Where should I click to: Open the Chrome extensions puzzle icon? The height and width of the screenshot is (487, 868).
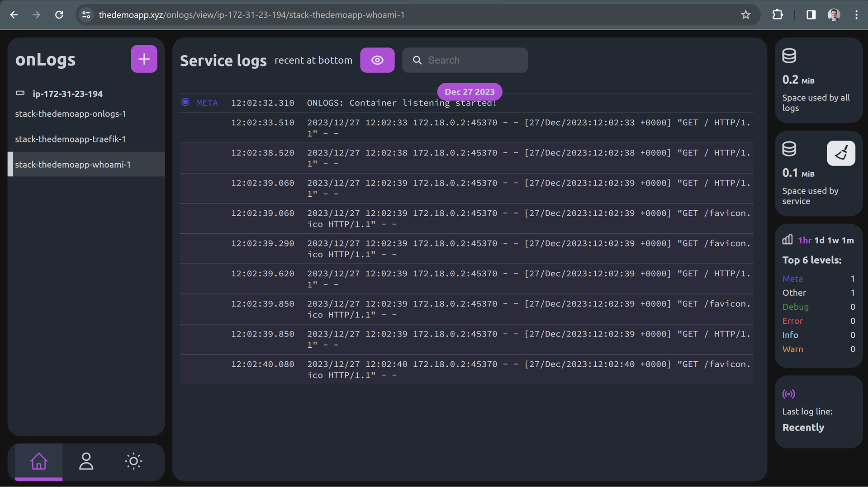click(x=778, y=14)
